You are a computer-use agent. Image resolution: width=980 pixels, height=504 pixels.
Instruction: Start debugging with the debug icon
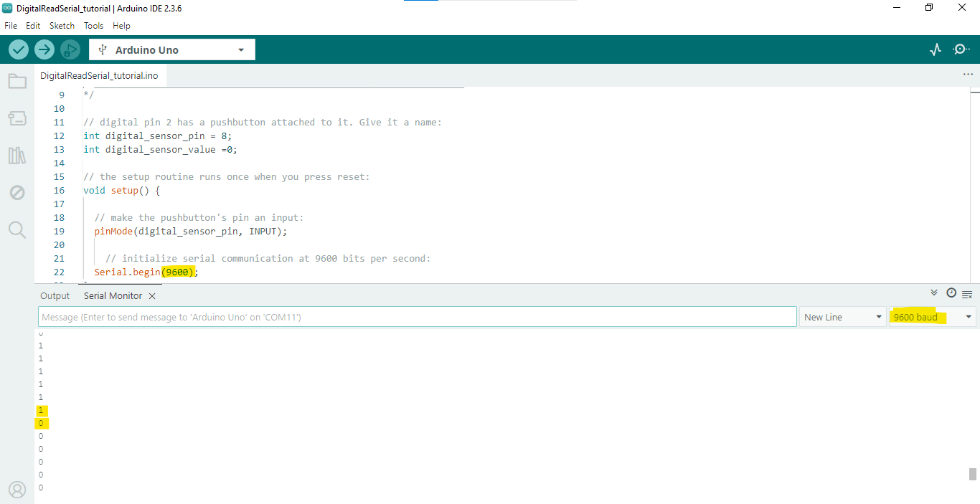click(70, 49)
